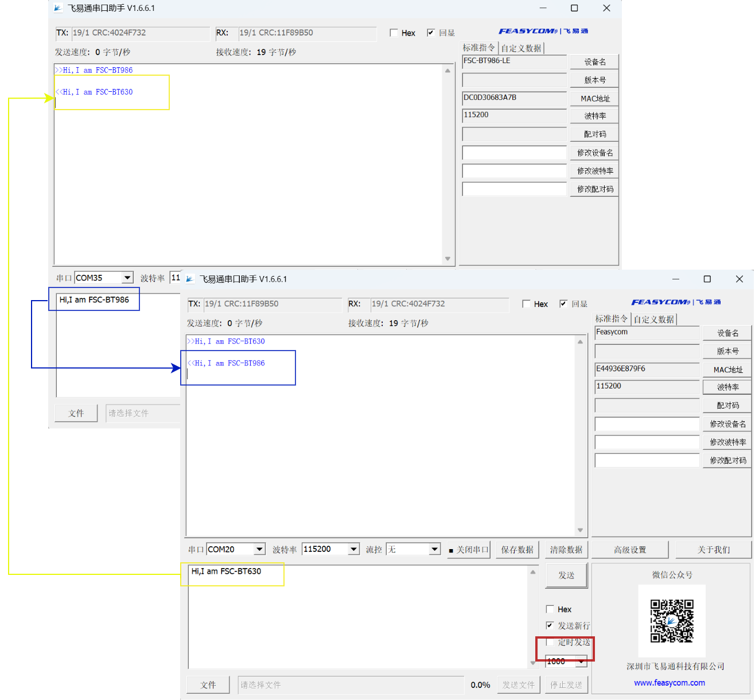The image size is (755, 700).
Task: Click the WeChat QR code image
Action: coord(672,621)
